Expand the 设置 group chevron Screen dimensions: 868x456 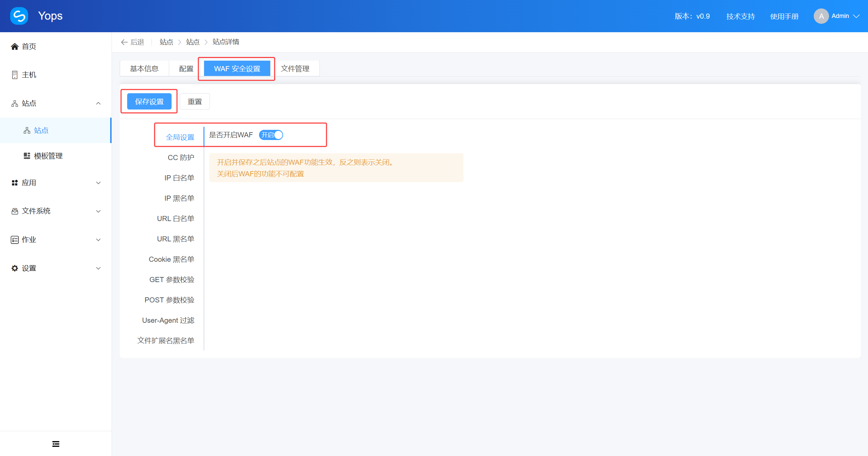[98, 268]
